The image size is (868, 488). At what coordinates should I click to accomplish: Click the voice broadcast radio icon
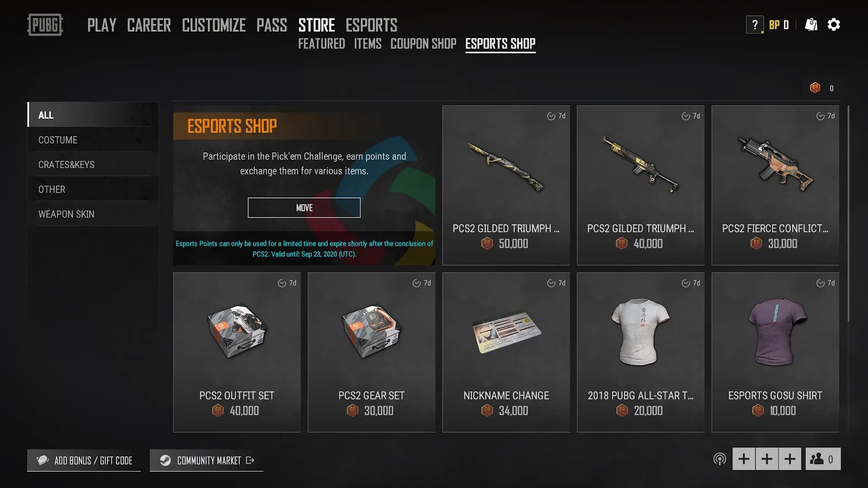point(720,459)
